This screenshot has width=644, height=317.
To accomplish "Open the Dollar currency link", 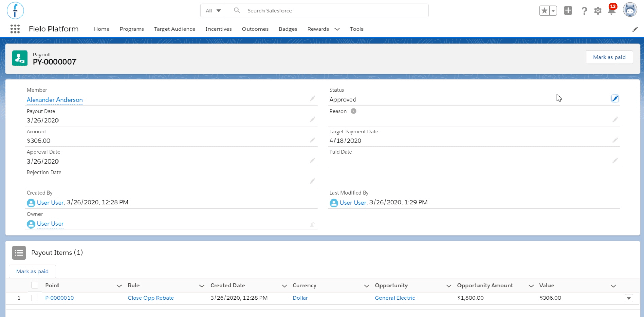I will pyautogui.click(x=300, y=298).
